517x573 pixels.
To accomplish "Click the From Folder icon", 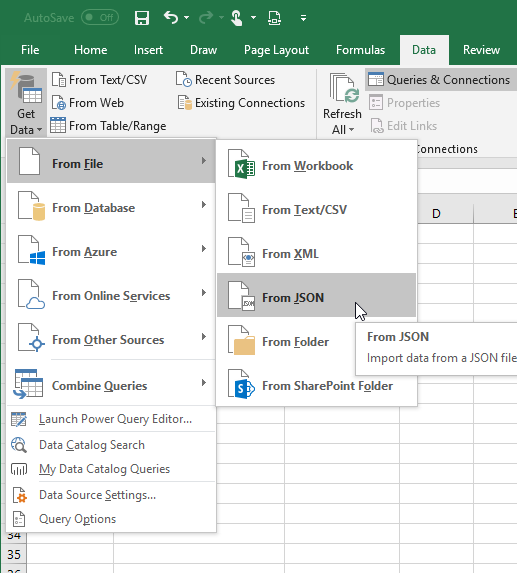I will pyautogui.click(x=241, y=340).
